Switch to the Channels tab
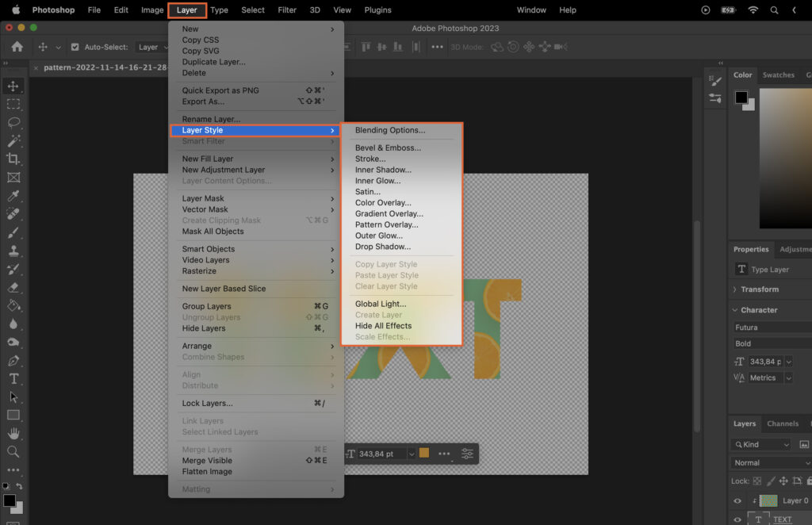The height and width of the screenshot is (525, 812). tap(784, 423)
